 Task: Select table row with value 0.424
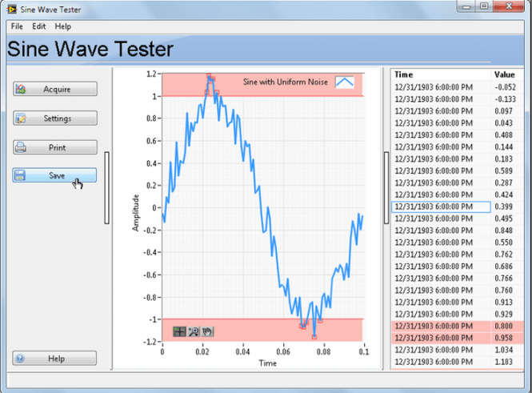point(458,194)
